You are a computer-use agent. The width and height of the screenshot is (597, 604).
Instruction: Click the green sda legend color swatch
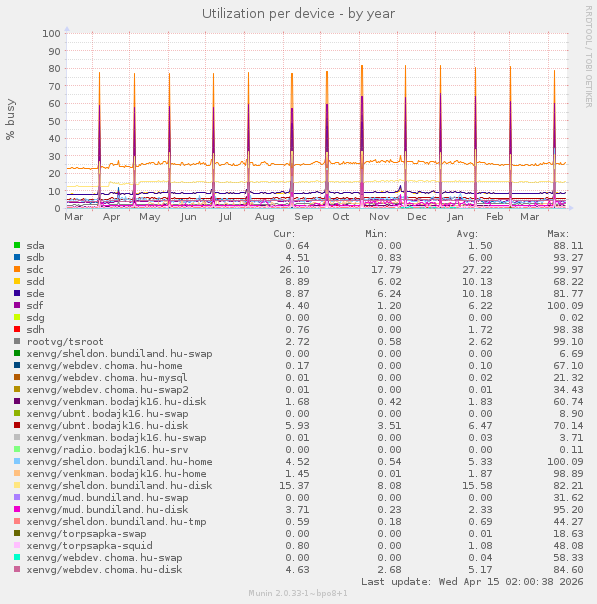tap(17, 245)
